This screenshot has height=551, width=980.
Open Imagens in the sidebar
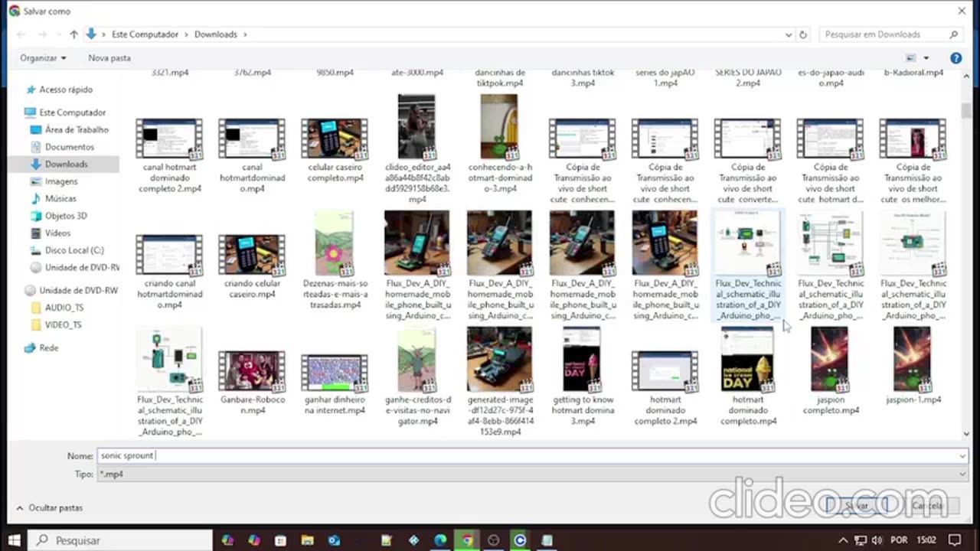click(x=61, y=181)
